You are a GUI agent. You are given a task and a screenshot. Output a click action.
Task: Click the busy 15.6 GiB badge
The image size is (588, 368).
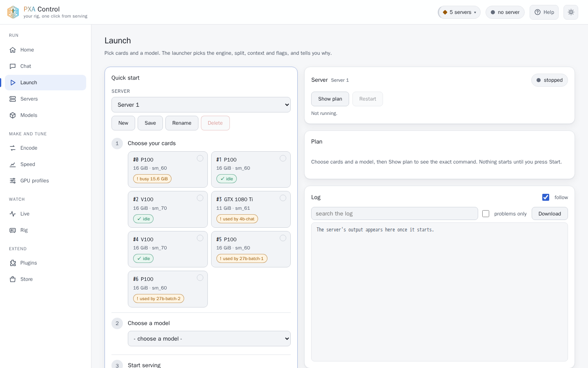click(x=152, y=179)
